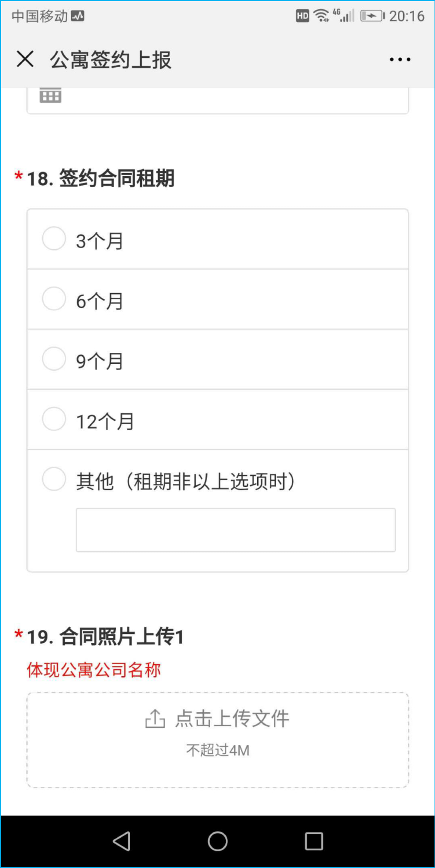Tap the 不超过4M upload size hint
This screenshot has height=868, width=435.
click(x=217, y=750)
